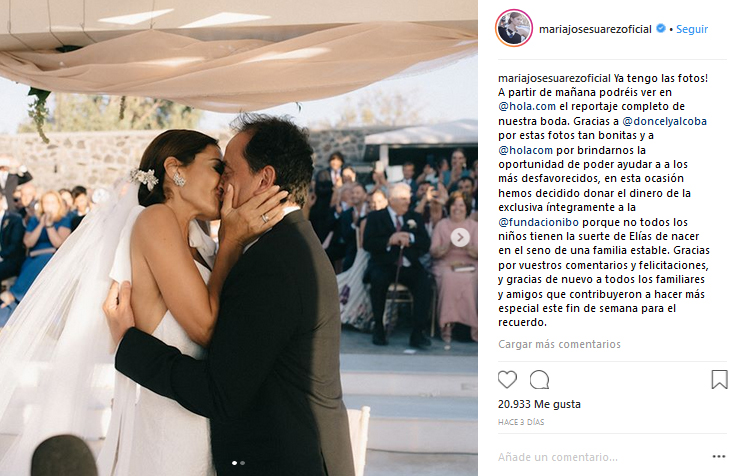Visit the @hola.com mention
The width and height of the screenshot is (729, 476).
(x=527, y=106)
